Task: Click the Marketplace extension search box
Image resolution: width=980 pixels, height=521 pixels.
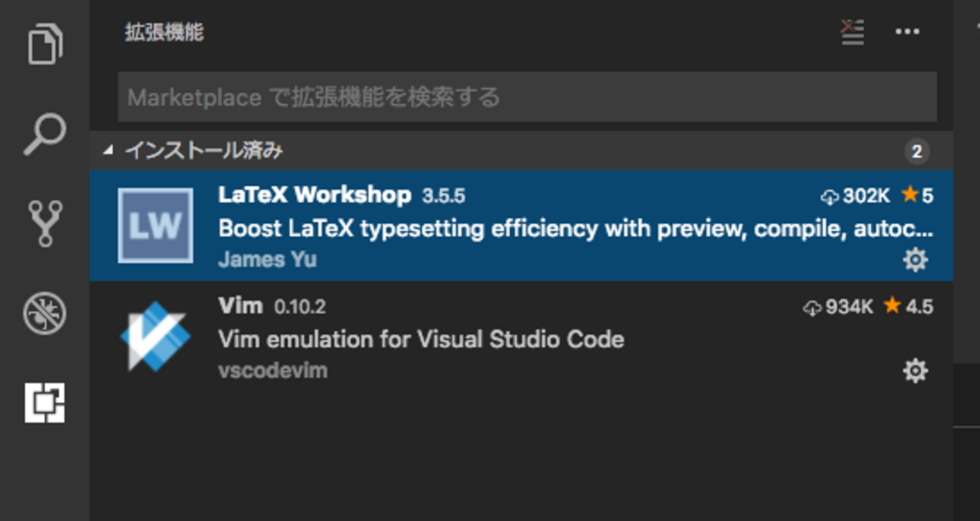Action: (x=527, y=97)
